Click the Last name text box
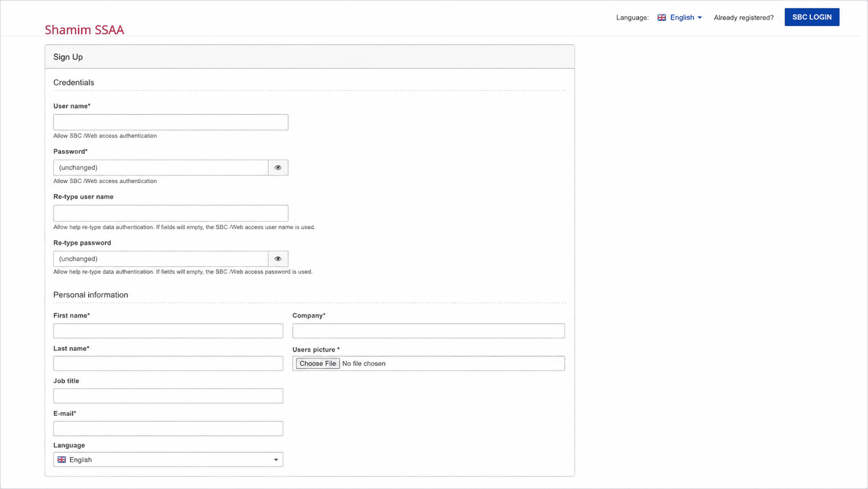 coord(168,363)
